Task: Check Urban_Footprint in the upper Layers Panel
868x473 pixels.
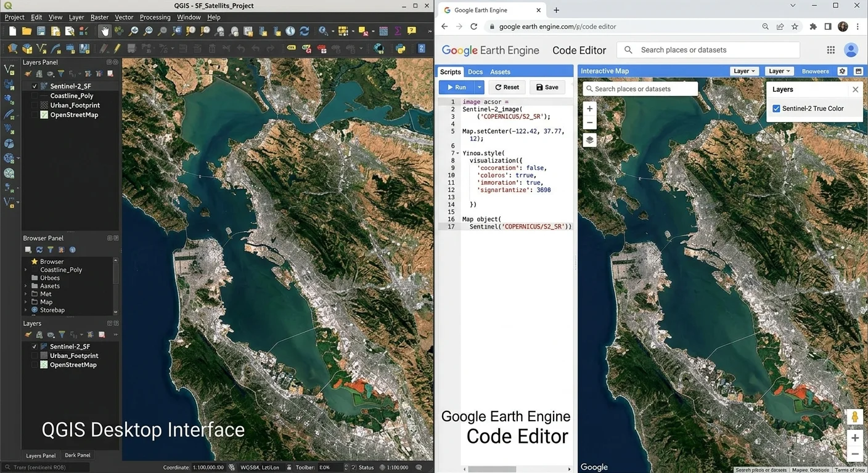Action: 35,105
